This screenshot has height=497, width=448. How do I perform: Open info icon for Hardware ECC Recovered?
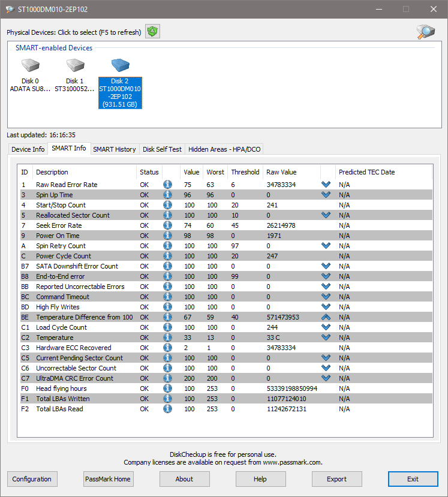tap(168, 348)
